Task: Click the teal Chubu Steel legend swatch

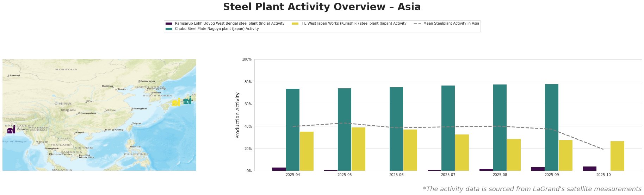Action: (169, 29)
